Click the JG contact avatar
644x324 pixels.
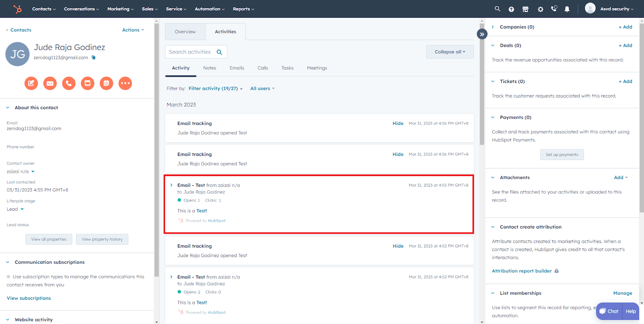coord(17,54)
